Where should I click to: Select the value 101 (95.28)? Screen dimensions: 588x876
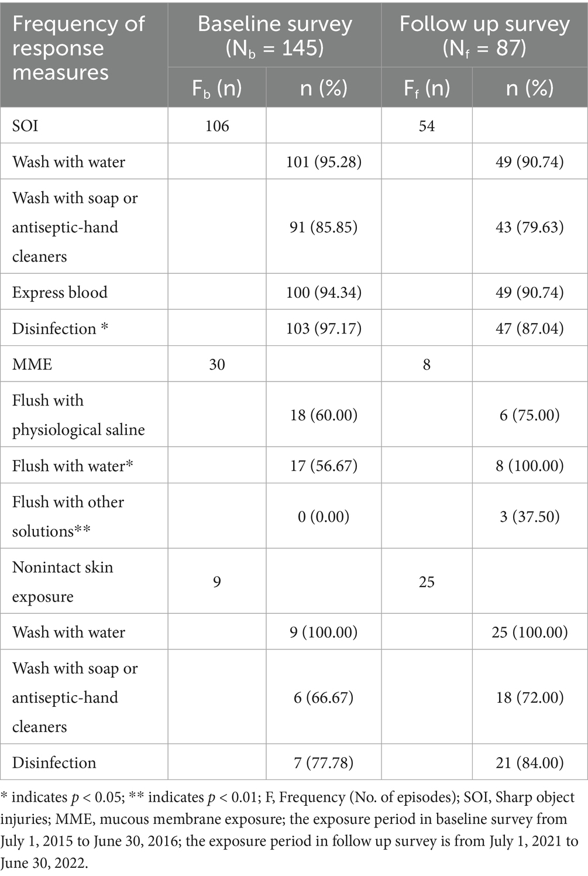[324, 162]
